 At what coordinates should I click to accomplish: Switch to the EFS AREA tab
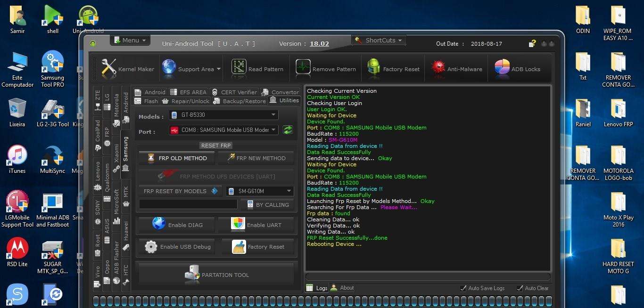(x=188, y=92)
